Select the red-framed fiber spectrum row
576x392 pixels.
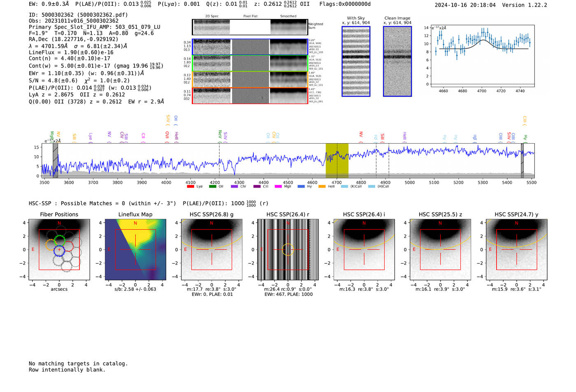coord(250,96)
